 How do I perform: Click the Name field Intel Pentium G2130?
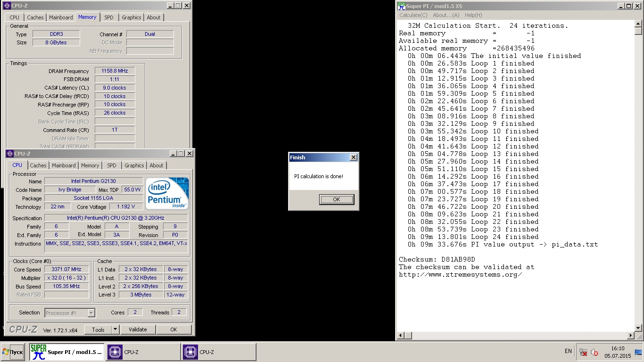click(93, 181)
